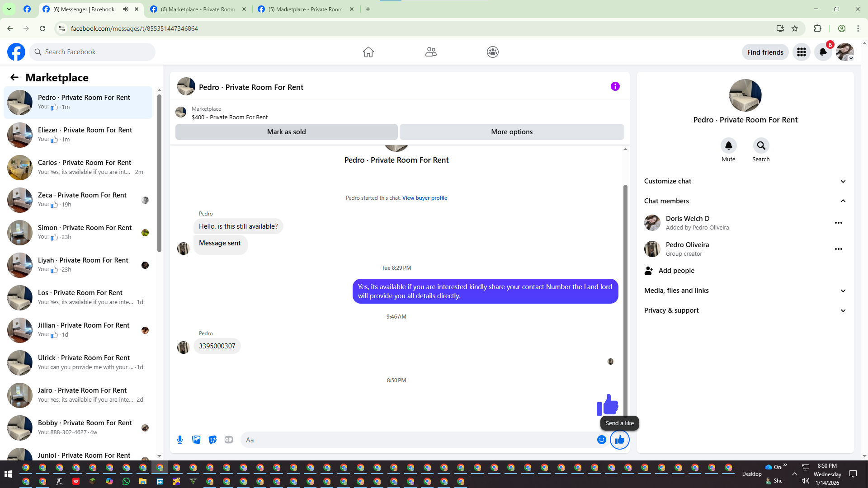Click the voice clip microphone icon

[x=180, y=440]
